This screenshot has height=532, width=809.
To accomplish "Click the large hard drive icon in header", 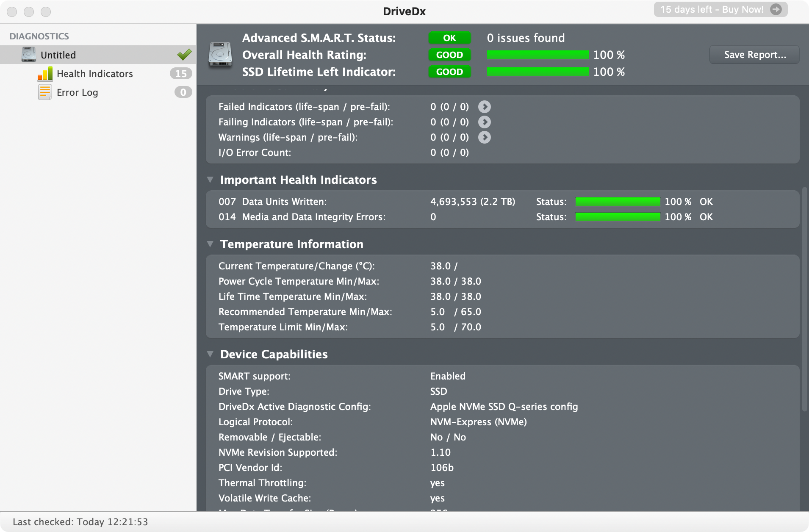I will pos(220,55).
